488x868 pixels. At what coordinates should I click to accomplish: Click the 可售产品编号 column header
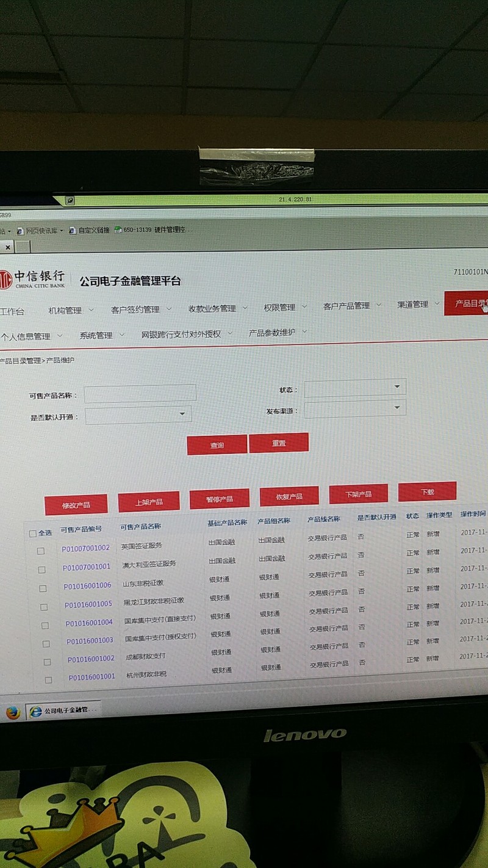(81, 529)
